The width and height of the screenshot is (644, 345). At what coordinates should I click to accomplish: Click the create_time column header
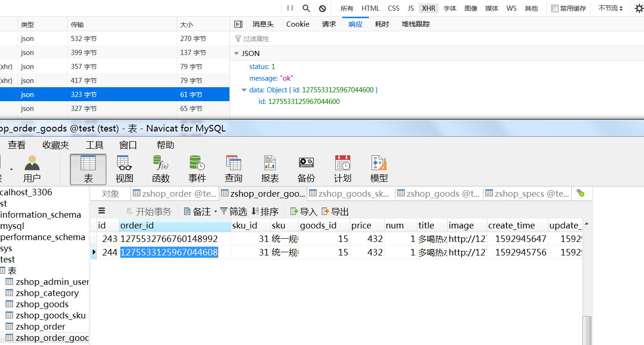coord(517,226)
